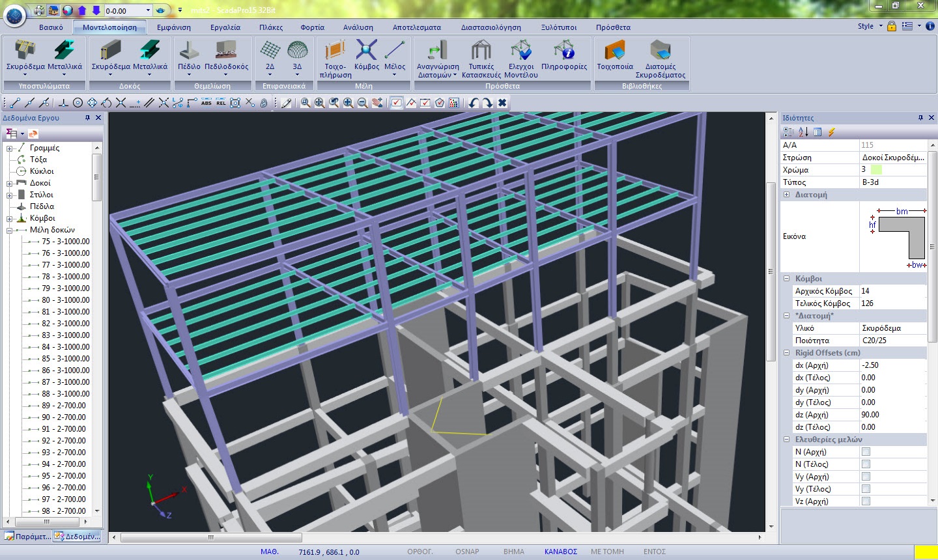
Task: Click the teapot render icon
Action: tap(162, 10)
